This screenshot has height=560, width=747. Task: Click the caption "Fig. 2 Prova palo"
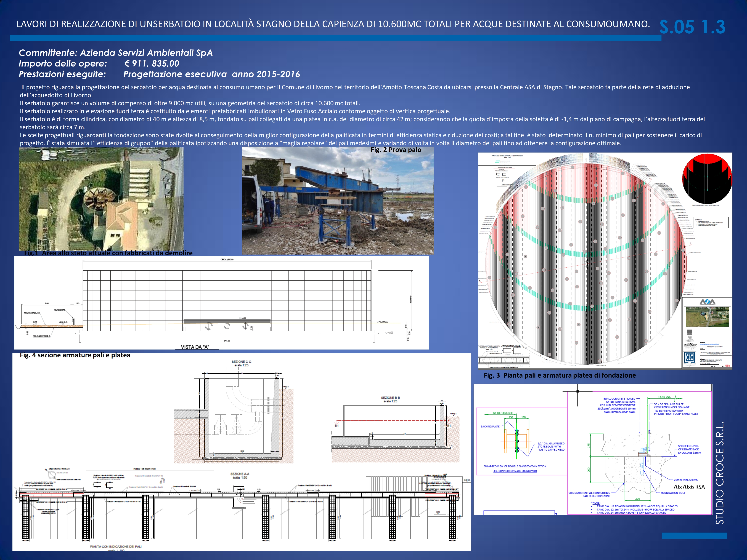click(396, 150)
